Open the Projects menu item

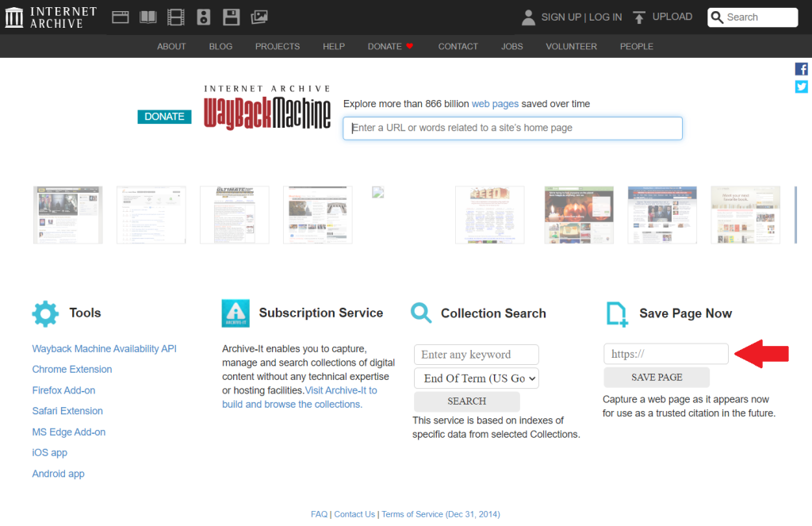277,46
